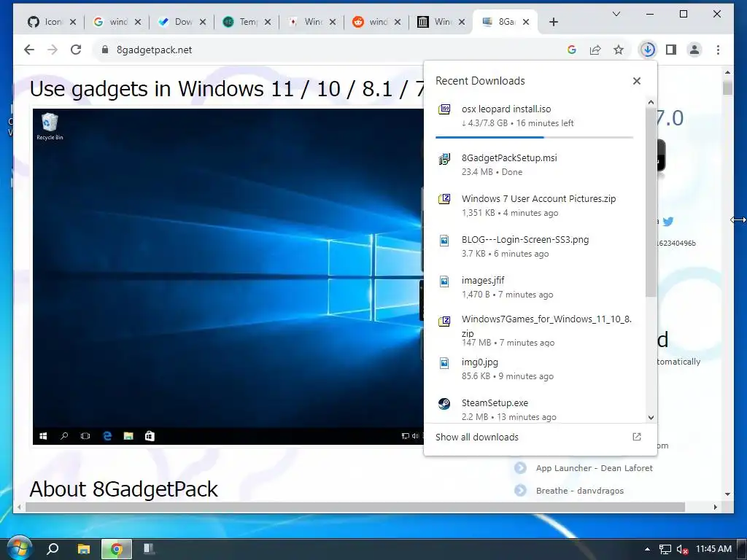Click the Windows7Games zip file icon

[444, 322]
